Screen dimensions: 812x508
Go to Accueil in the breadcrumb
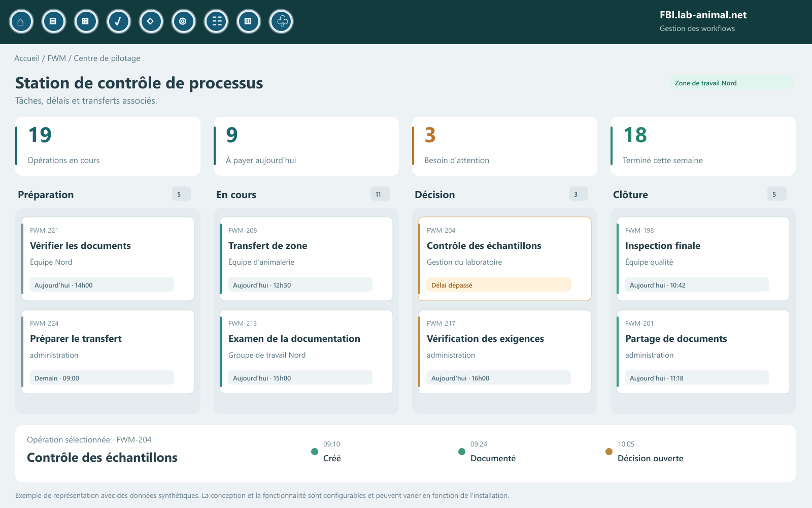coord(27,58)
